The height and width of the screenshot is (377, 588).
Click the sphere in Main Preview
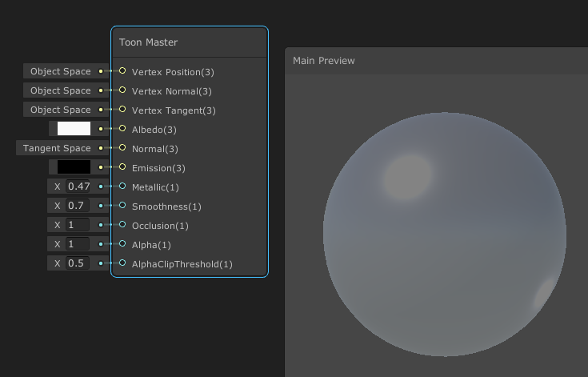[x=445, y=235]
